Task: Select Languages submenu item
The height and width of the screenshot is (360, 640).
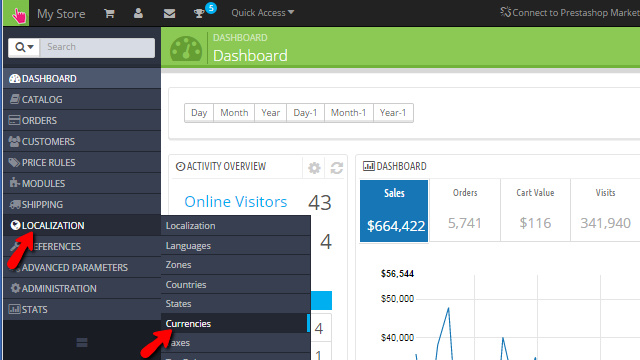Action: [x=236, y=246]
